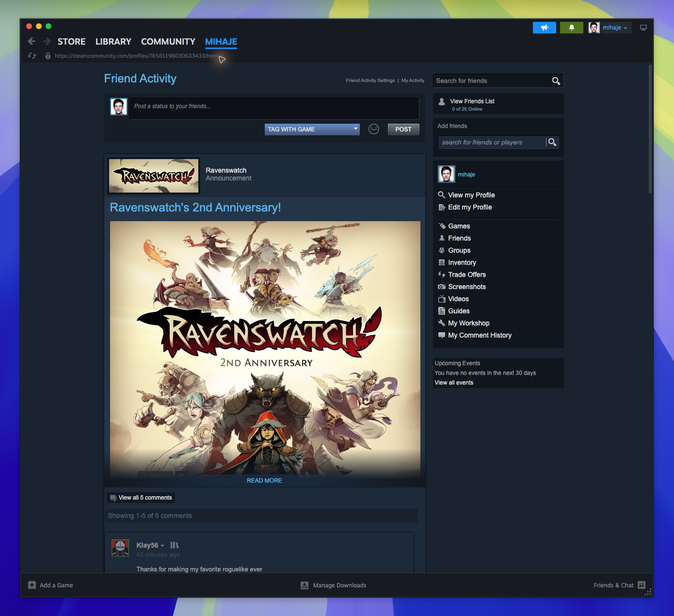Select the MIHAJE tab
Image resolution: width=674 pixels, height=616 pixels.
221,42
